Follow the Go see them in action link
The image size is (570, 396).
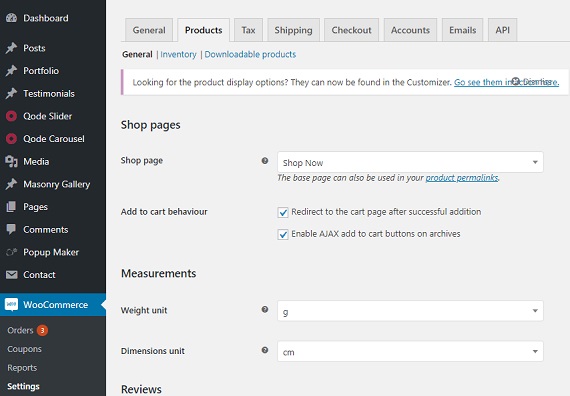pyautogui.click(x=506, y=82)
